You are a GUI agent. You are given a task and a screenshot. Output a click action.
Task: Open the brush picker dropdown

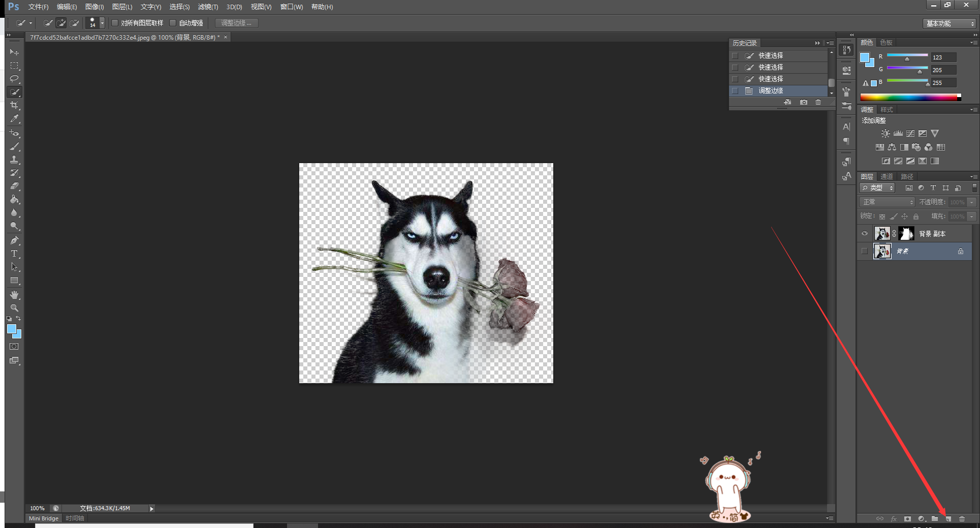click(x=102, y=23)
